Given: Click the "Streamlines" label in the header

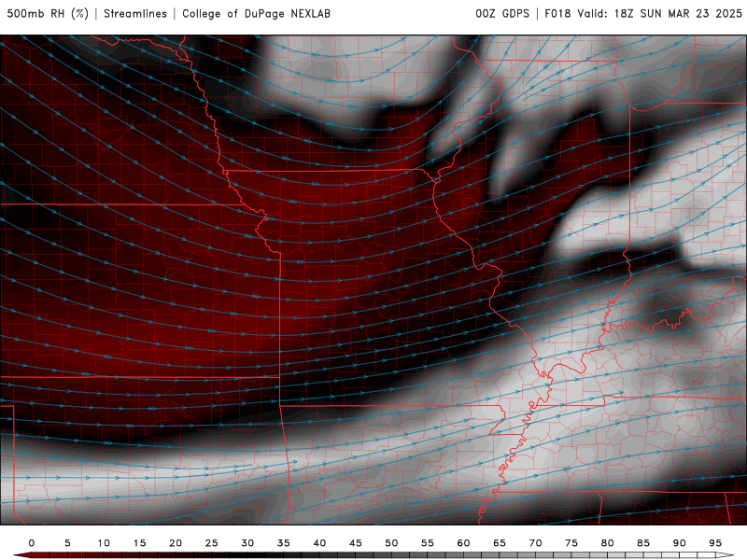Looking at the screenshot, I should point(135,14).
